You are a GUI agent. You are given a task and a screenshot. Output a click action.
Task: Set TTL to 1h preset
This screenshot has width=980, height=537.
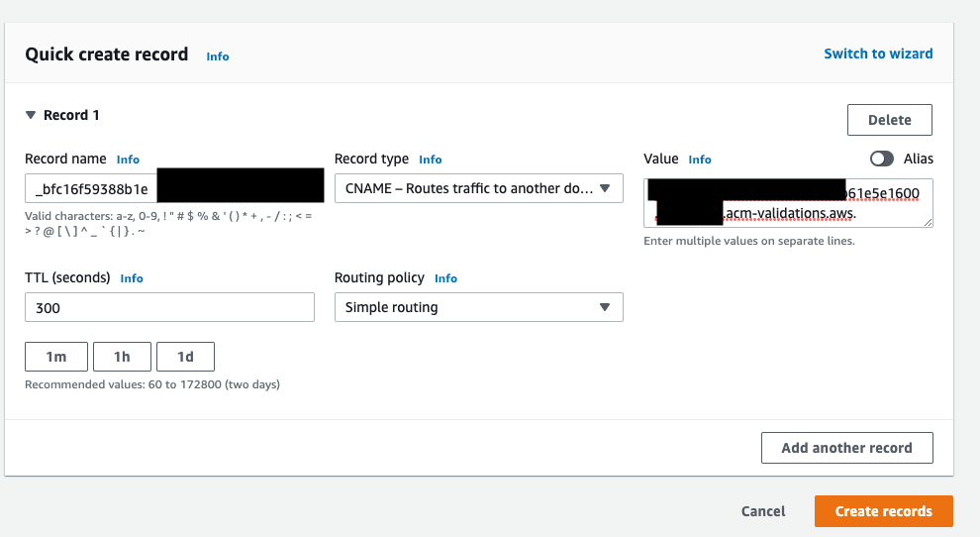pyautogui.click(x=120, y=357)
